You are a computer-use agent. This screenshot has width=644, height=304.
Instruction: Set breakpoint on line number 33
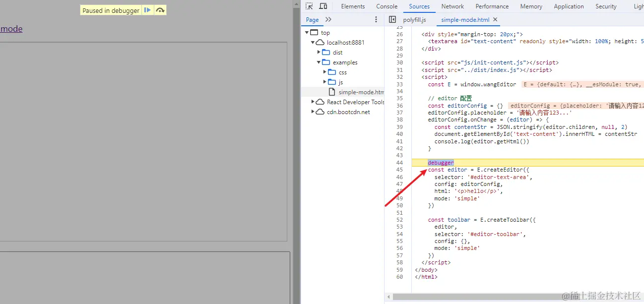[399, 84]
